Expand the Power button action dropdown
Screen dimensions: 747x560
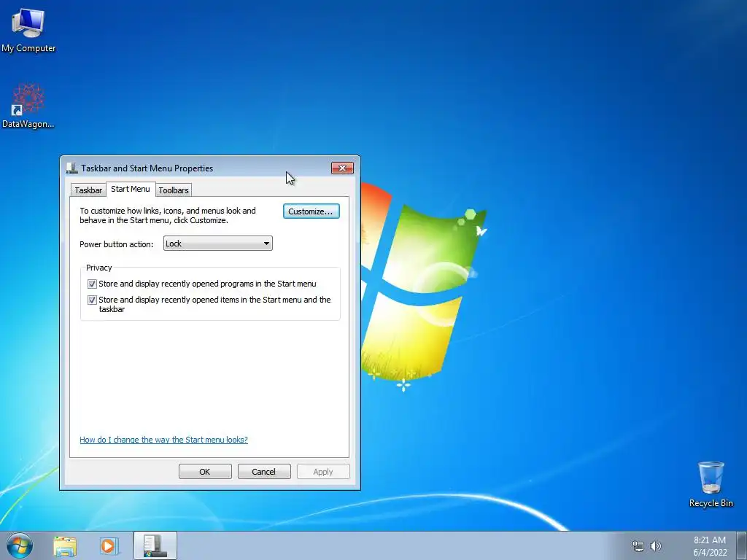coord(217,244)
